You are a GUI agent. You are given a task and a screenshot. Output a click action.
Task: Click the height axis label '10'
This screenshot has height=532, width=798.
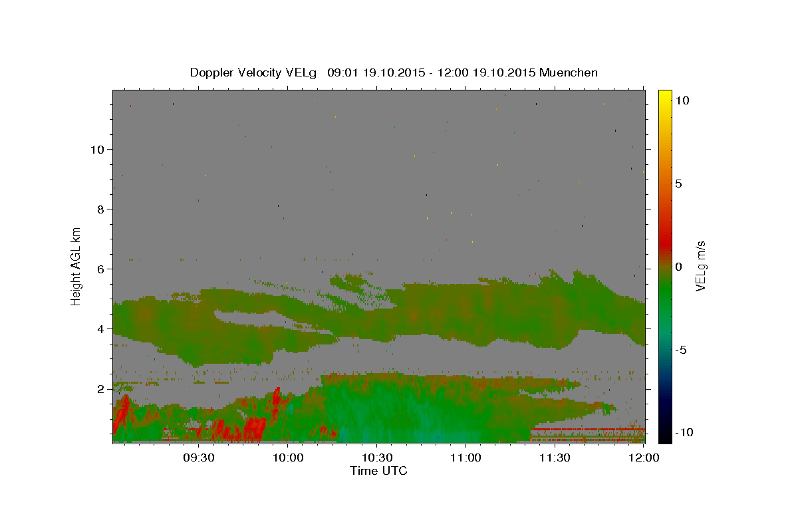point(96,149)
